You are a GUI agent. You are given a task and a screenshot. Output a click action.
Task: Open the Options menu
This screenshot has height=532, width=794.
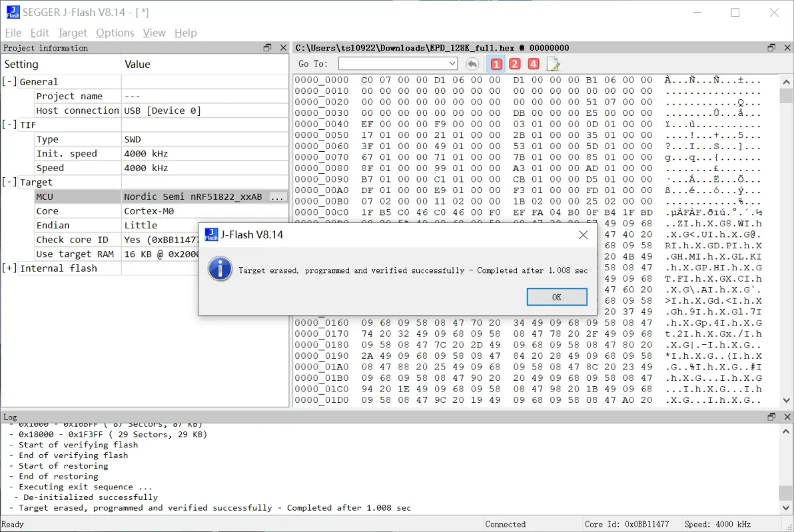coord(115,33)
